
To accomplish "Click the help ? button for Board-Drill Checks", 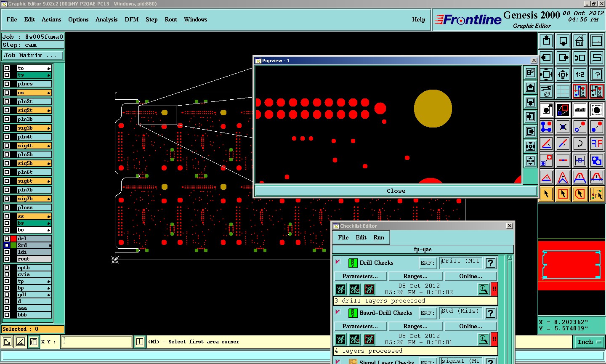I will [490, 313].
